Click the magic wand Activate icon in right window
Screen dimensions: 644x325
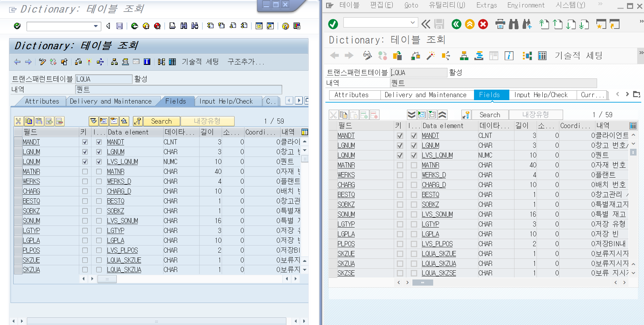[x=431, y=56]
